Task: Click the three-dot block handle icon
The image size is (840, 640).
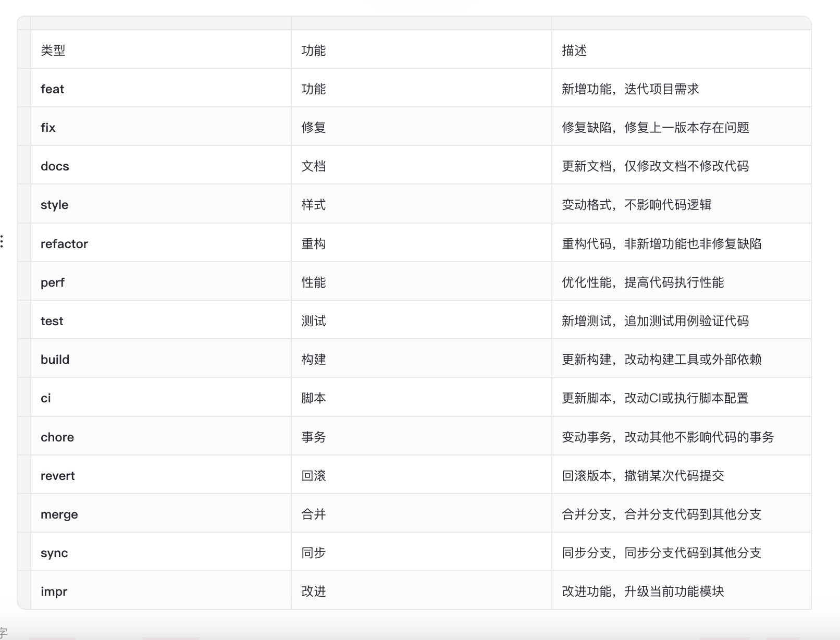Action: 2,242
